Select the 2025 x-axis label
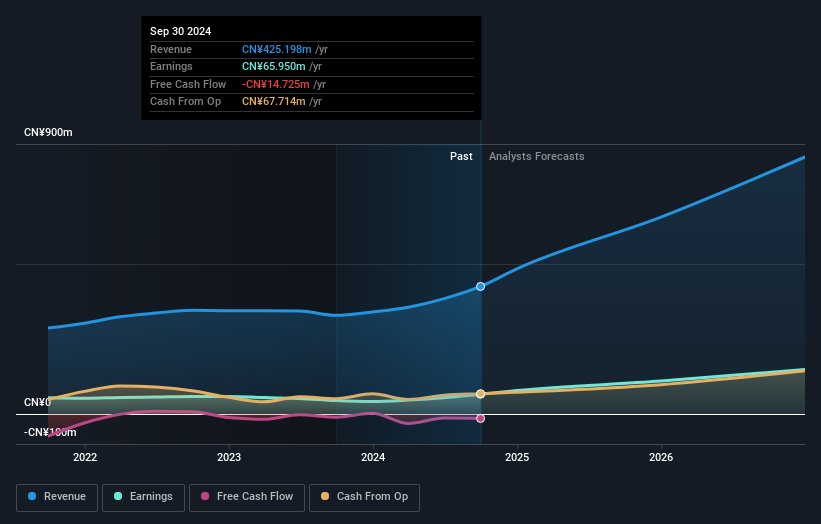The width and height of the screenshot is (821, 524). point(517,458)
